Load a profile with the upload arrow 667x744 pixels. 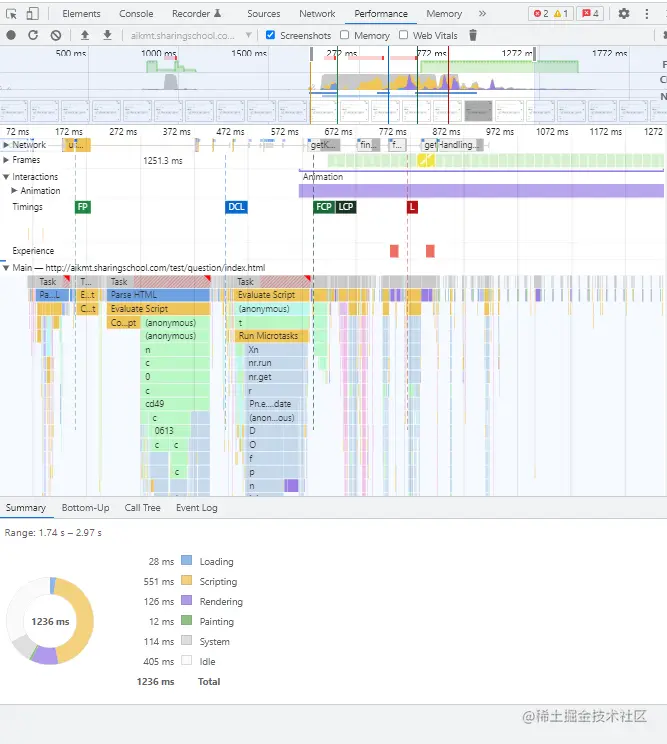[x=85, y=35]
